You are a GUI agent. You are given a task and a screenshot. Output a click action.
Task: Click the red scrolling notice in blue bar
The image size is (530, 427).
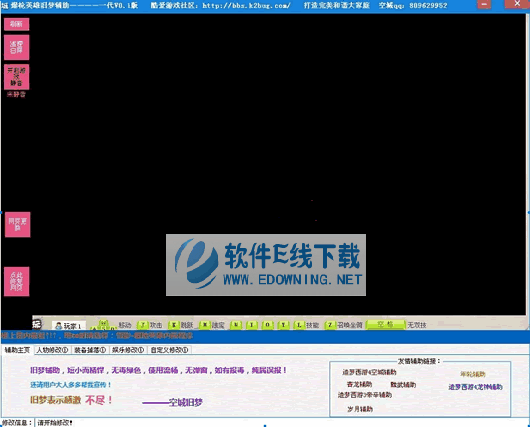tap(97, 336)
